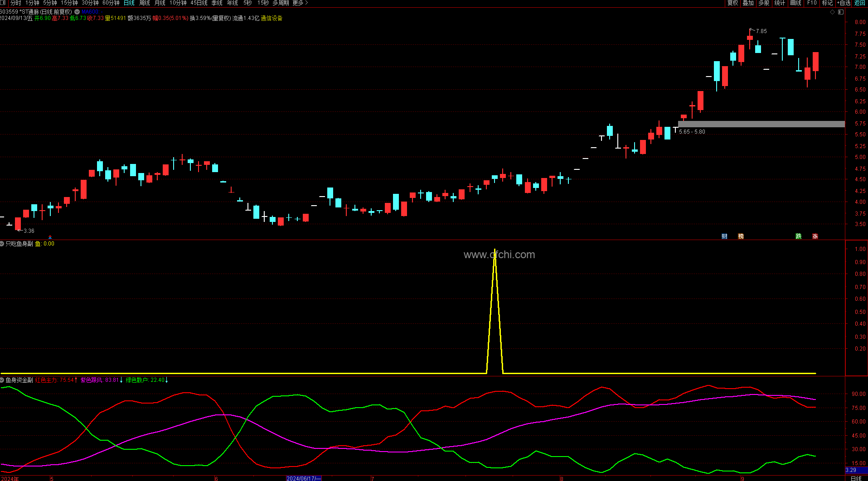The width and height of the screenshot is (868, 481).
Task: Click the stock title 603559 *ST通脉
Action: [19, 12]
